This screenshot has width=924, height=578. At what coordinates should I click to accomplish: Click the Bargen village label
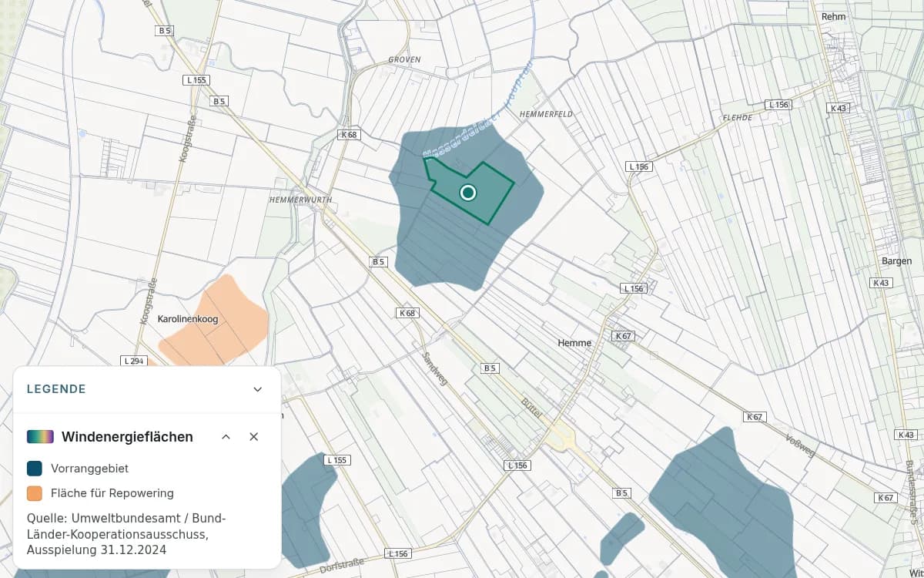[897, 261]
